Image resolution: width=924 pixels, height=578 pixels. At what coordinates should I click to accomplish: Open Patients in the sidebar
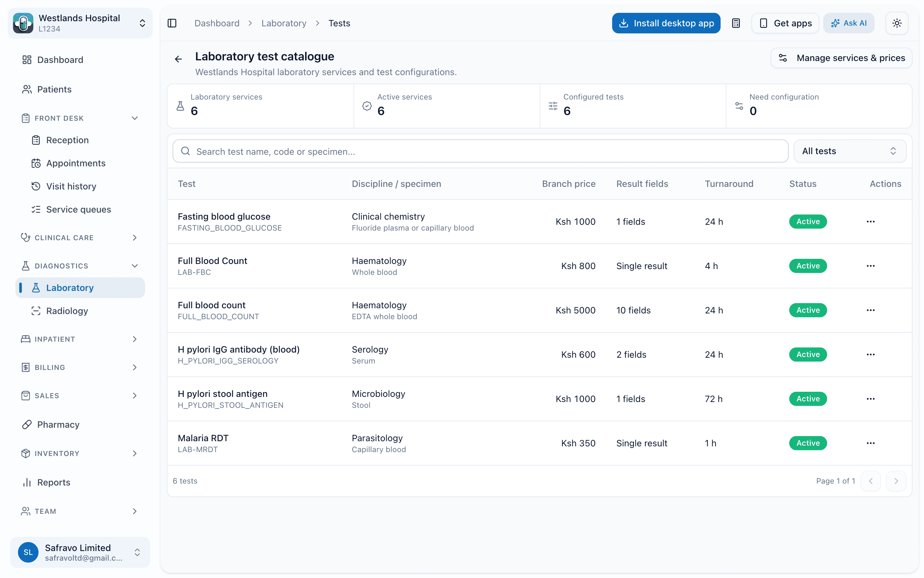click(80, 89)
